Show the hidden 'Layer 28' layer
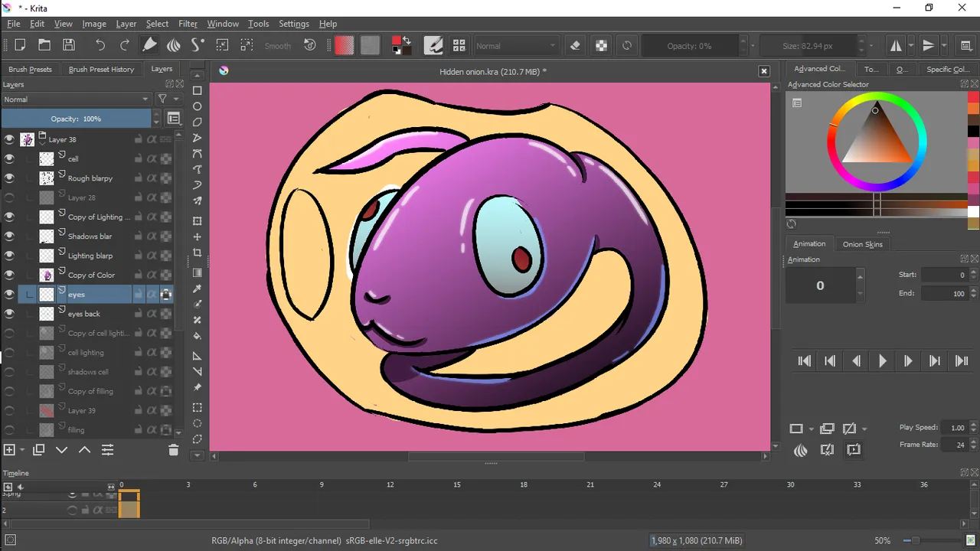 (9, 197)
